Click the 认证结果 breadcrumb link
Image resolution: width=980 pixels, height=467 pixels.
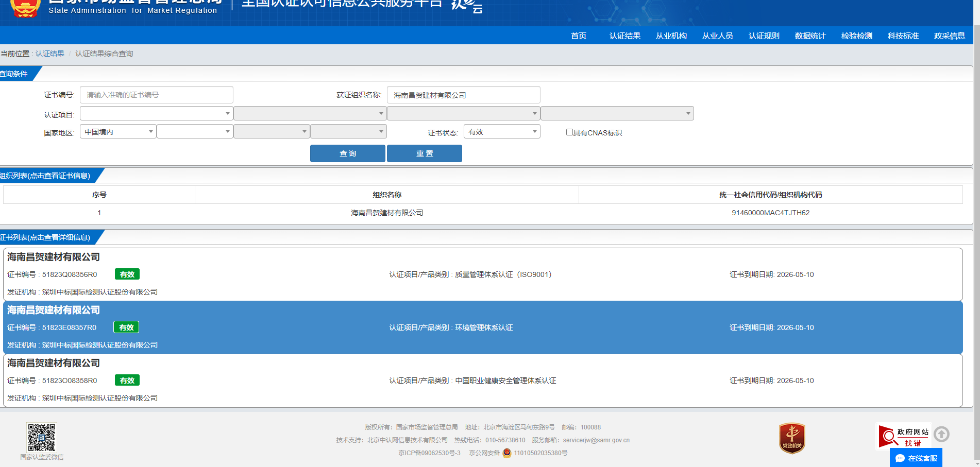[x=50, y=54]
